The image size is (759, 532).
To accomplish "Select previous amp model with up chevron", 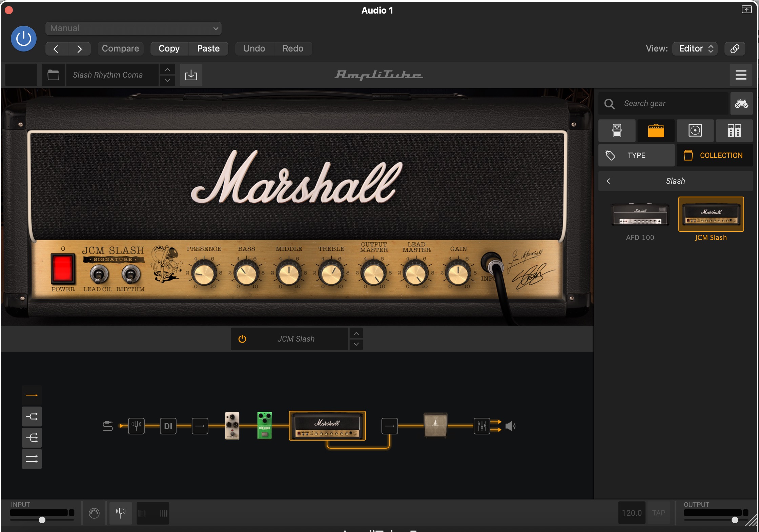I will point(356,333).
